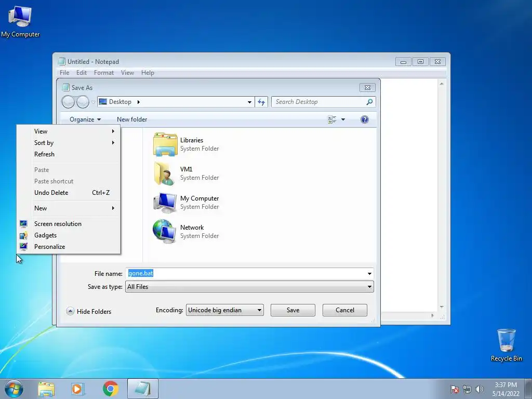532x399 pixels.
Task: Open the recent pages dropdown arrow
Action: (93, 102)
